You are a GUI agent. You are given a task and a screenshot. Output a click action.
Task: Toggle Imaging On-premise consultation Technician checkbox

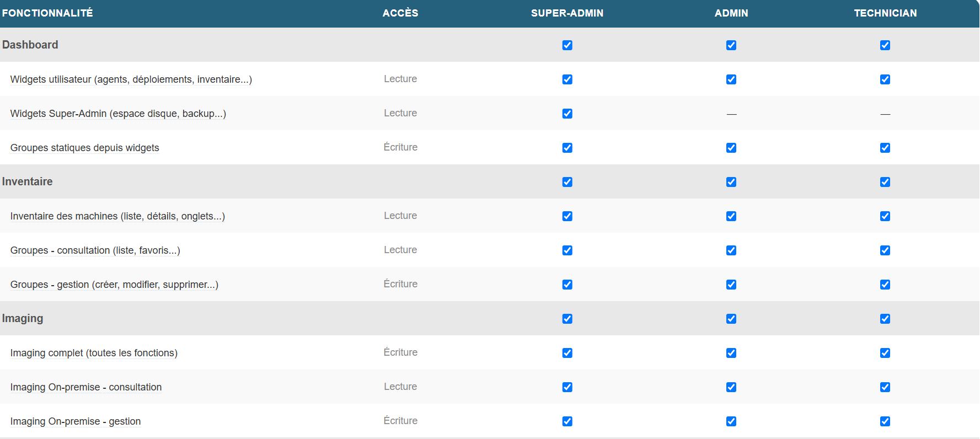tap(885, 387)
